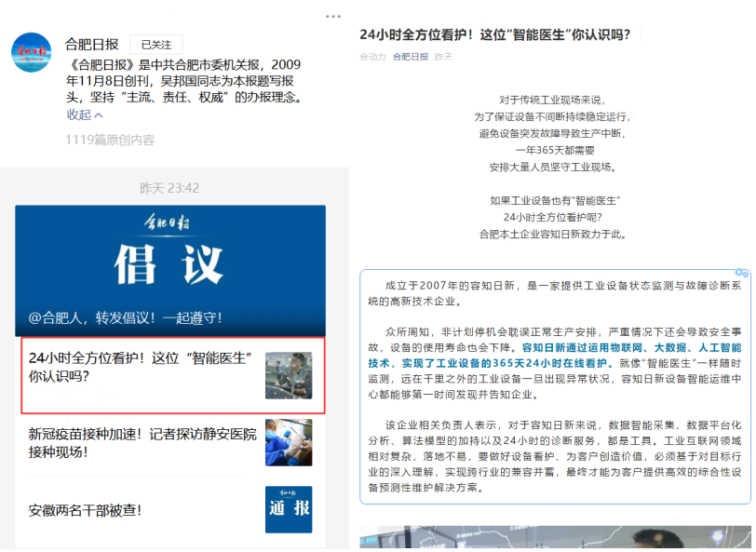Image resolution: width=756 pixels, height=552 pixels.
Task: Click the 合肥日报 account avatar
Action: click(32, 52)
